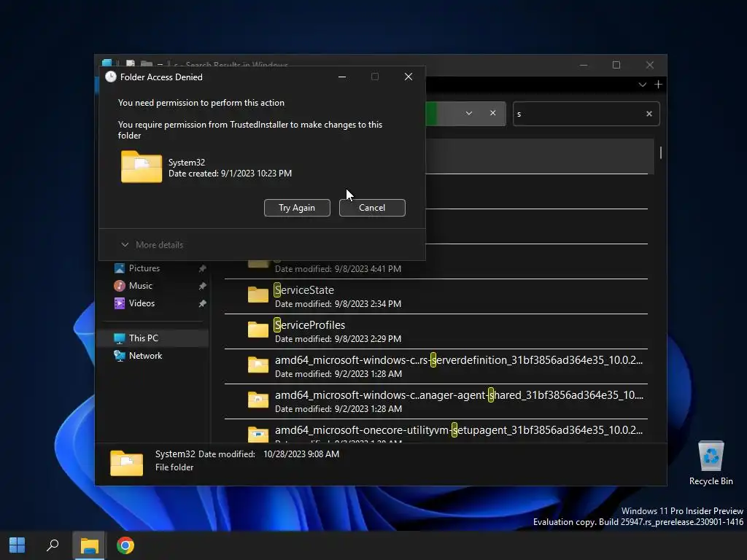The width and height of the screenshot is (747, 560).
Task: Clear the search box with its X
Action: click(x=649, y=114)
